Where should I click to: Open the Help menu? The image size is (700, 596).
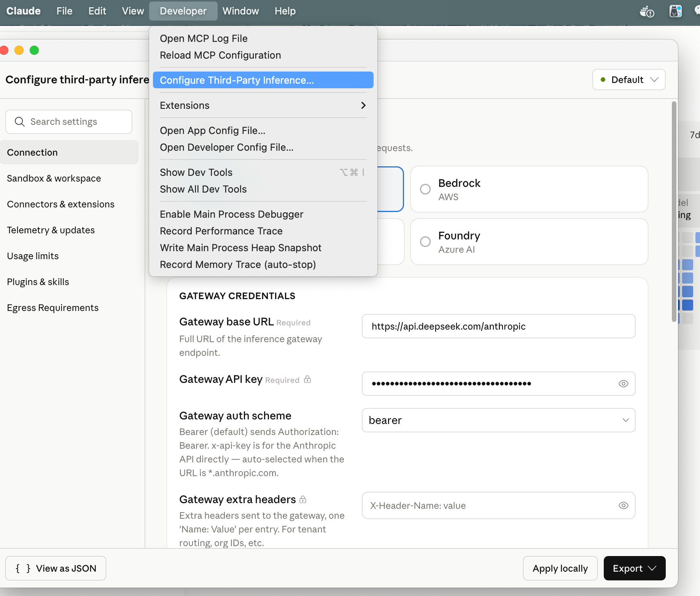pyautogui.click(x=285, y=11)
